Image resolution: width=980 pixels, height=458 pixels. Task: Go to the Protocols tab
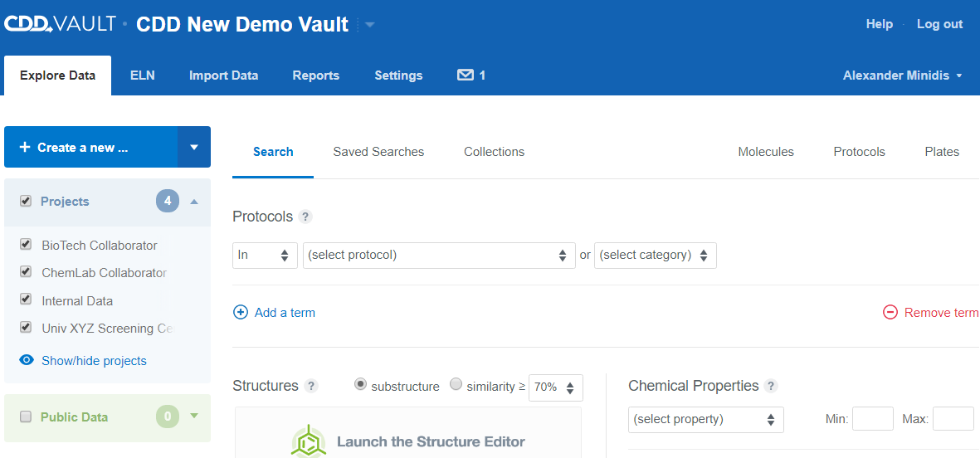pos(860,152)
